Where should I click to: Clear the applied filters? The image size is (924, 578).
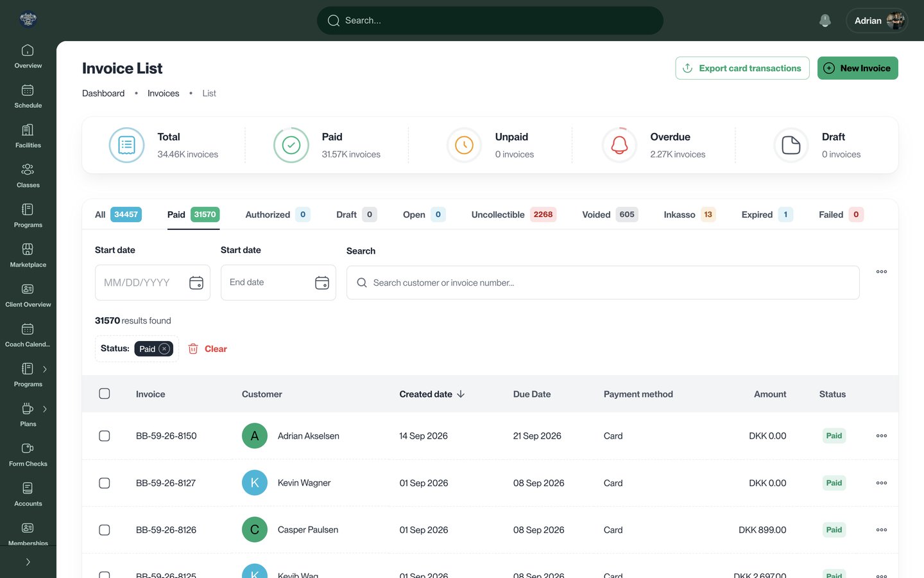pos(207,349)
